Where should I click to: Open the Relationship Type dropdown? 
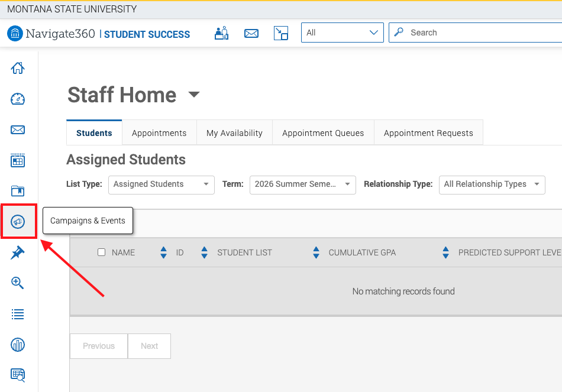tap(492, 185)
